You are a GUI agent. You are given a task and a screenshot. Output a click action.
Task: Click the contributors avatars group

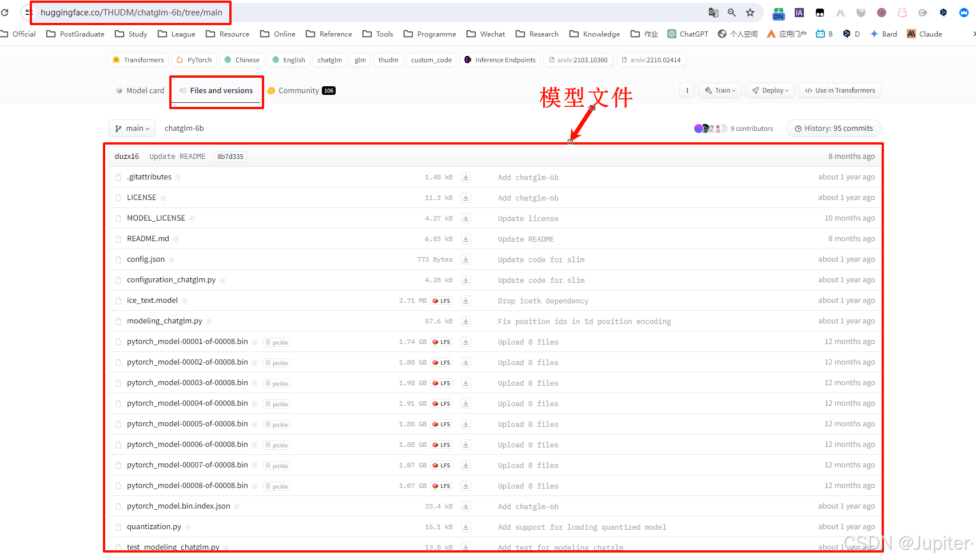click(711, 129)
